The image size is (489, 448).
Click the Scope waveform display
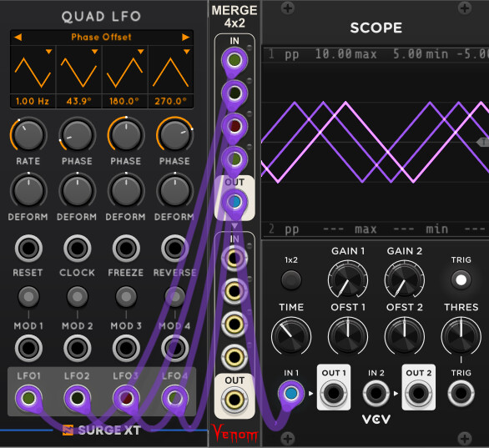pyautogui.click(x=376, y=143)
